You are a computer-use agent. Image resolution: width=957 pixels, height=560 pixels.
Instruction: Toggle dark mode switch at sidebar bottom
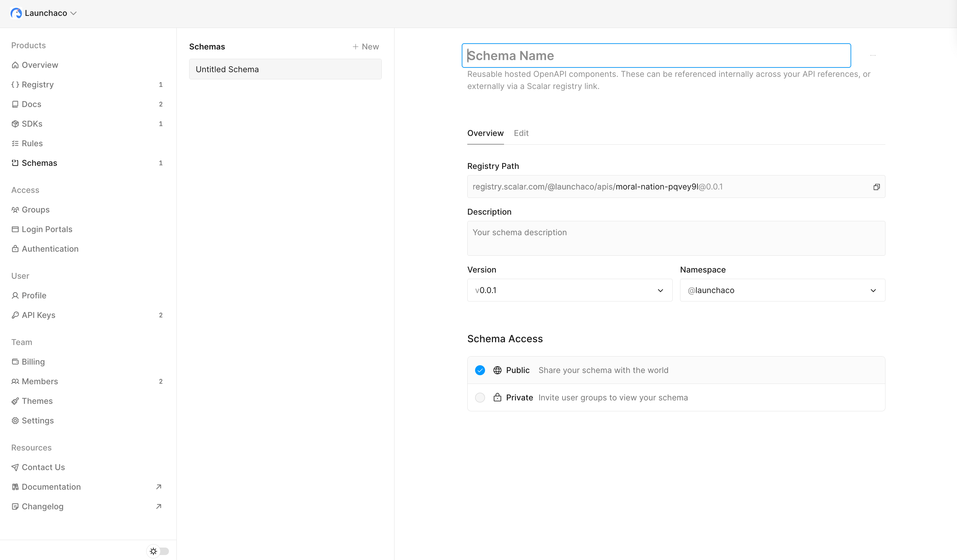(158, 551)
